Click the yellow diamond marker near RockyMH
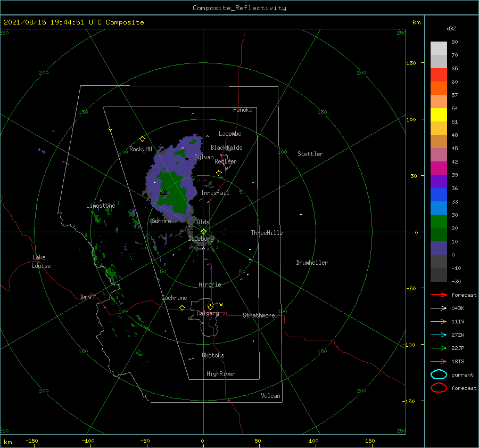479x448 pixels. [142, 139]
